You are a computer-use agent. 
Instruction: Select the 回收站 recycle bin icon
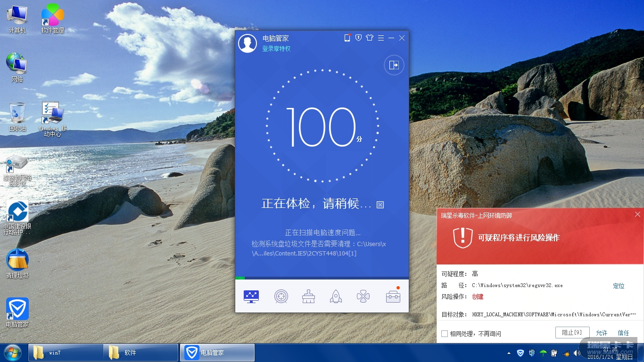coord(17,117)
